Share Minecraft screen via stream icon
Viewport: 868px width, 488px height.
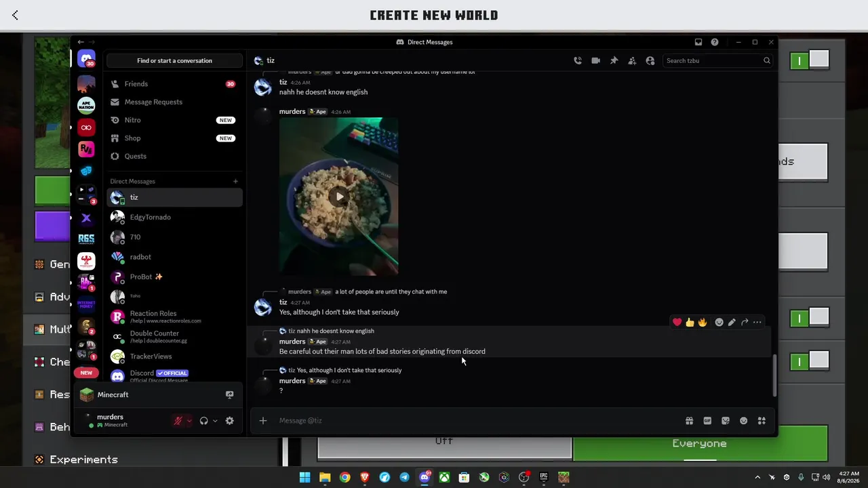pyautogui.click(x=230, y=394)
